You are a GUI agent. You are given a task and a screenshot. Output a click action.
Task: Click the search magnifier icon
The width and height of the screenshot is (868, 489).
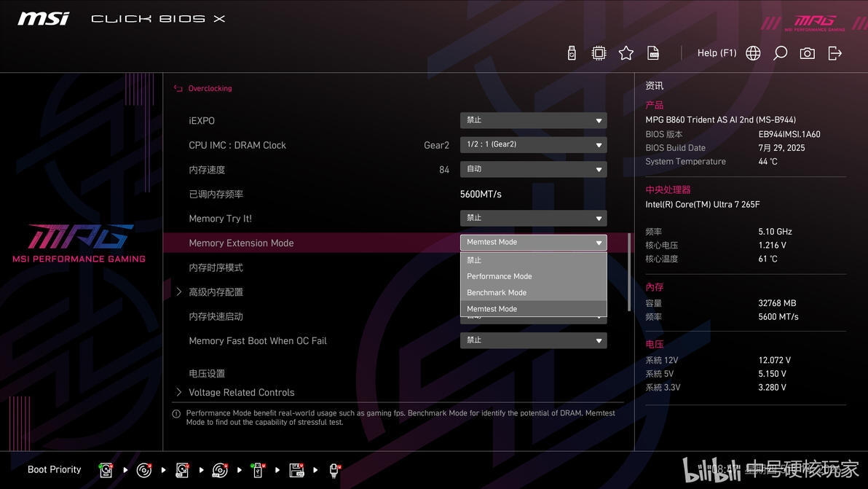(780, 53)
